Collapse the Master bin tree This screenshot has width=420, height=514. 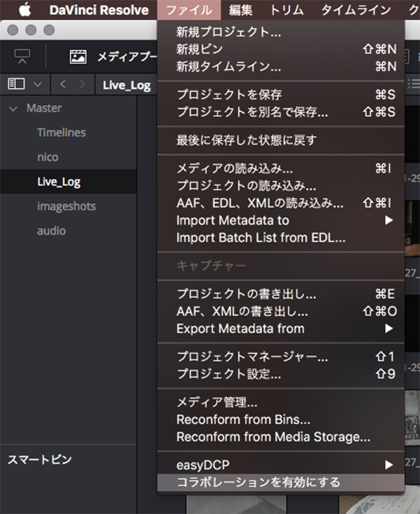tap(14, 108)
